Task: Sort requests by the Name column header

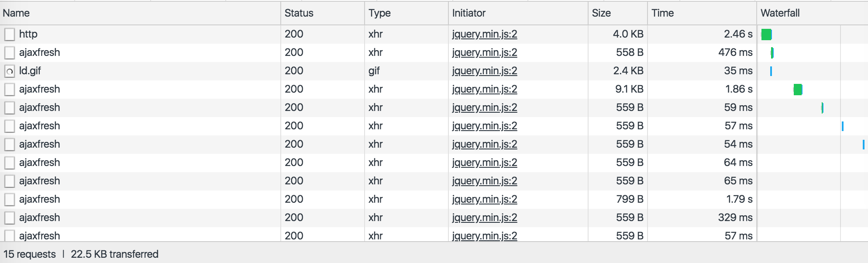Action: [16, 13]
